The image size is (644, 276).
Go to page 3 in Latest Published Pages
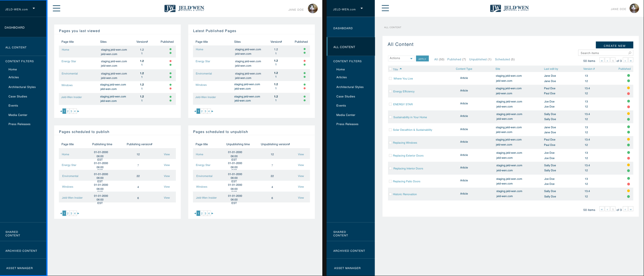coord(205,111)
